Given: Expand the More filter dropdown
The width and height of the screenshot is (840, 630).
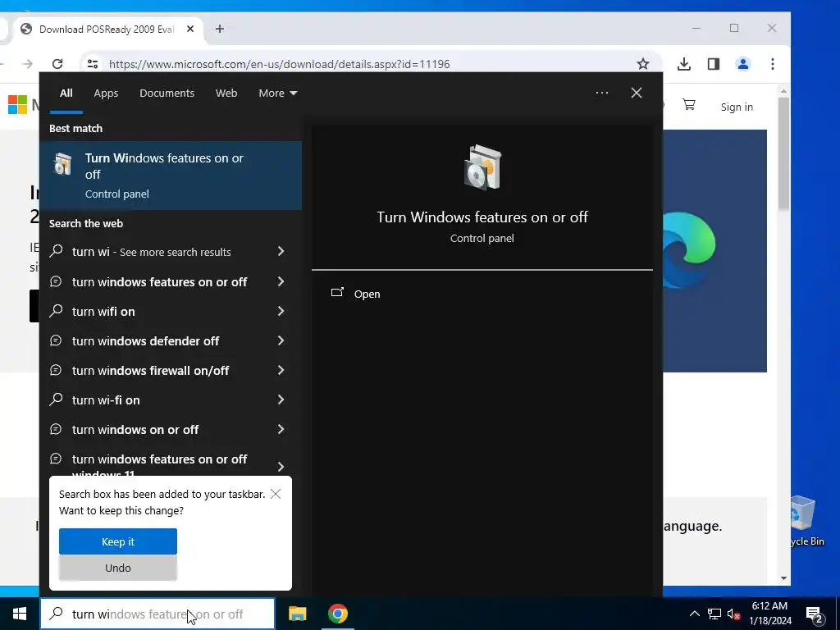Looking at the screenshot, I should pos(277,94).
